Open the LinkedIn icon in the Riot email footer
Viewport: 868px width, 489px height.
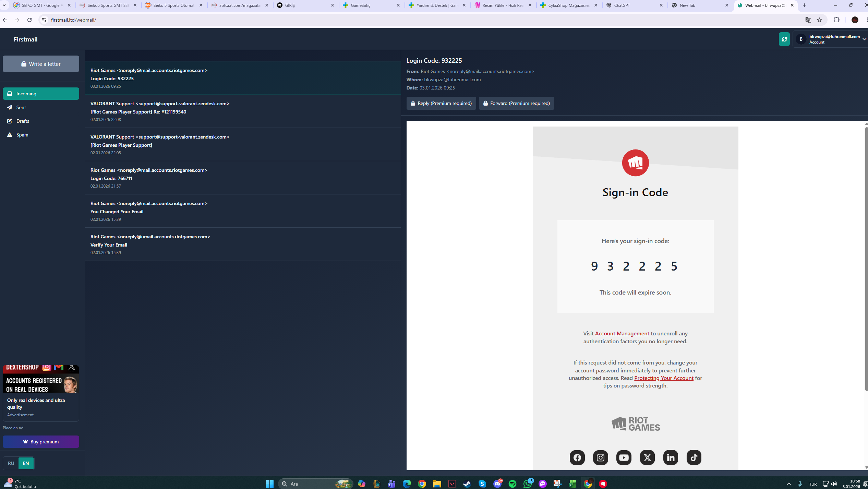pyautogui.click(x=671, y=457)
